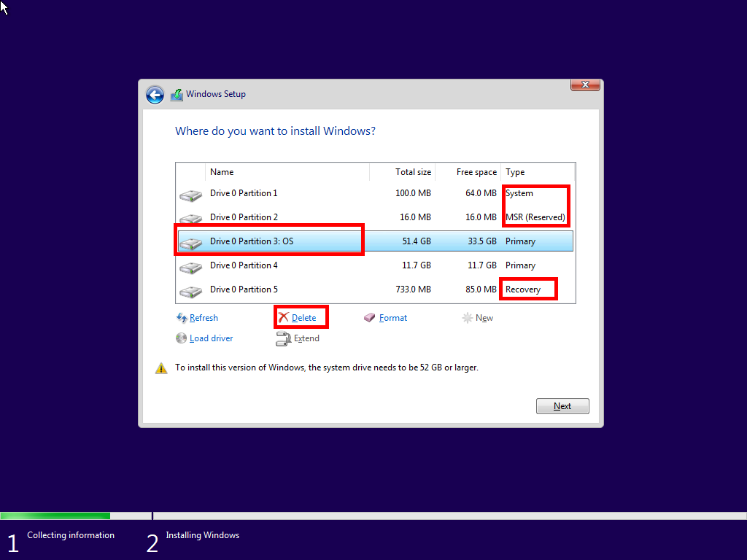Click Installing Windows step label
747x560 pixels.
pos(203,535)
